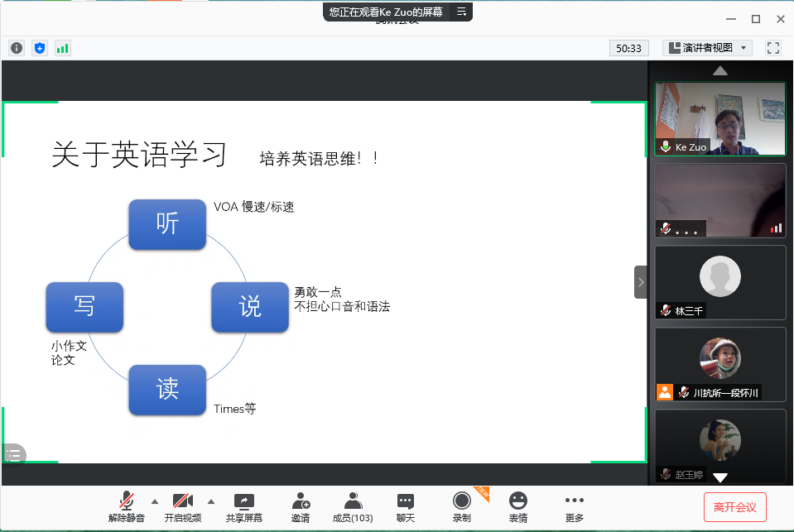Collapse the participant video side panel

(x=640, y=282)
